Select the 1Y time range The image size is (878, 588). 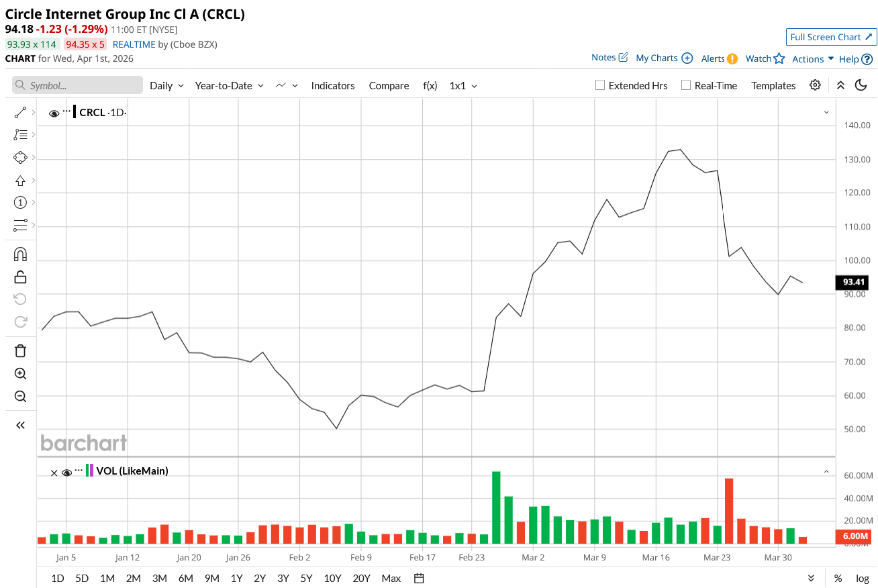tap(236, 578)
